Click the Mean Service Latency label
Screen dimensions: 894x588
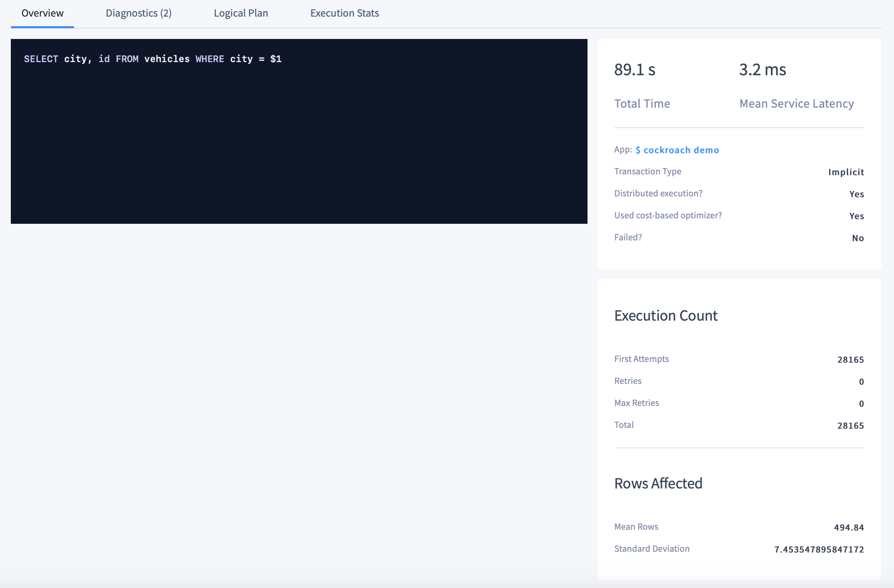click(797, 103)
